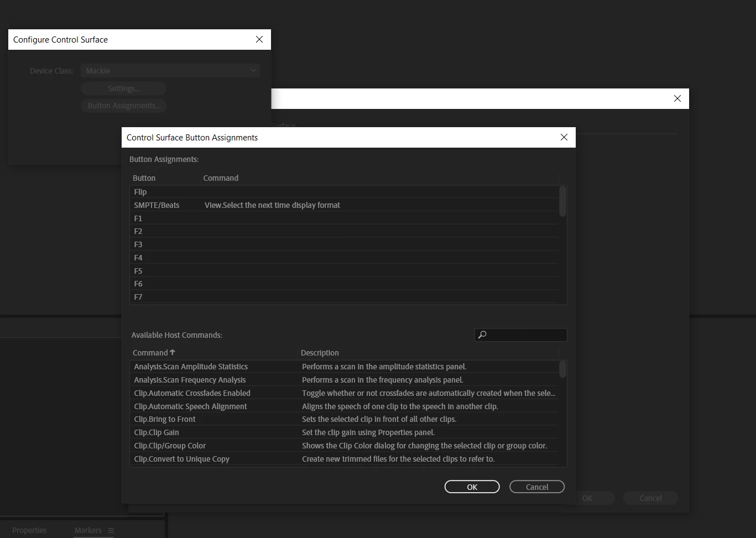The width and height of the screenshot is (756, 538).
Task: Select the Flip button row
Action: pyautogui.click(x=344, y=192)
